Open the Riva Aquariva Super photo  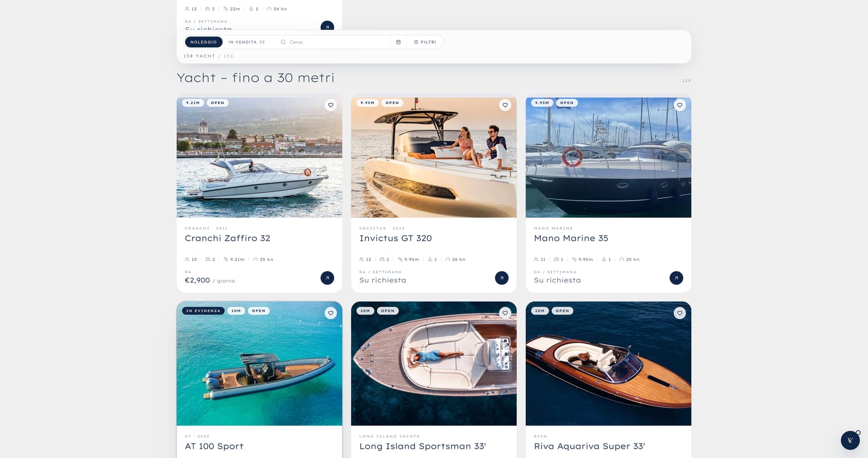[608, 364]
